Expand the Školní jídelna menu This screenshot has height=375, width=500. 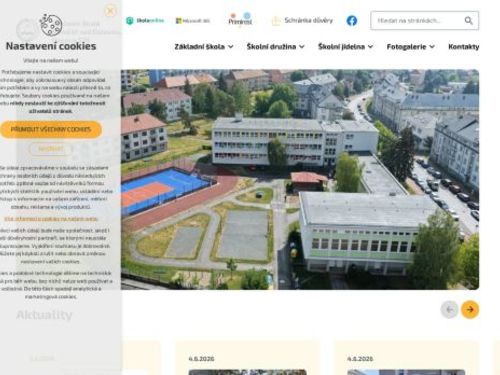coord(345,47)
